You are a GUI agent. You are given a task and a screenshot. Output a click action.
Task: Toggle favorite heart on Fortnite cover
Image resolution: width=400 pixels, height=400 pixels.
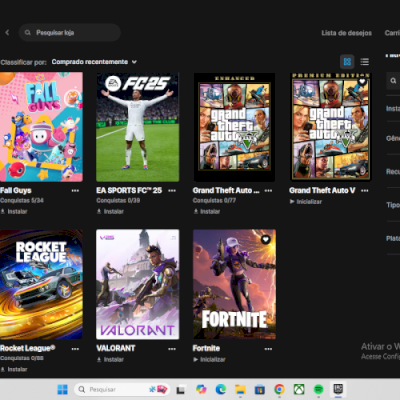pyautogui.click(x=266, y=239)
